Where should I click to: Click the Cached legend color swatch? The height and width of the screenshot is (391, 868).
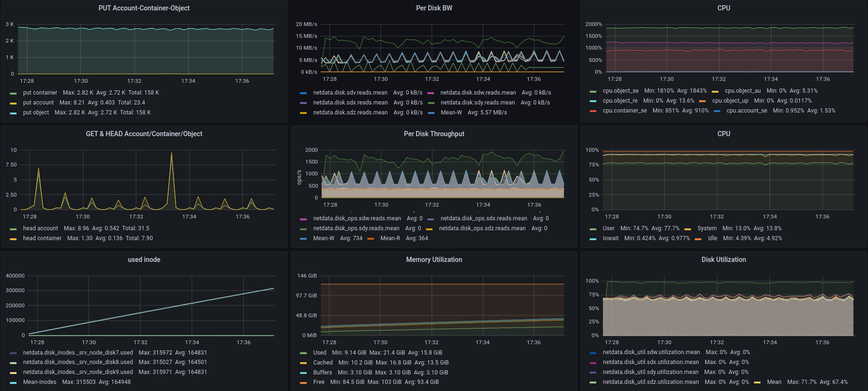pos(303,363)
